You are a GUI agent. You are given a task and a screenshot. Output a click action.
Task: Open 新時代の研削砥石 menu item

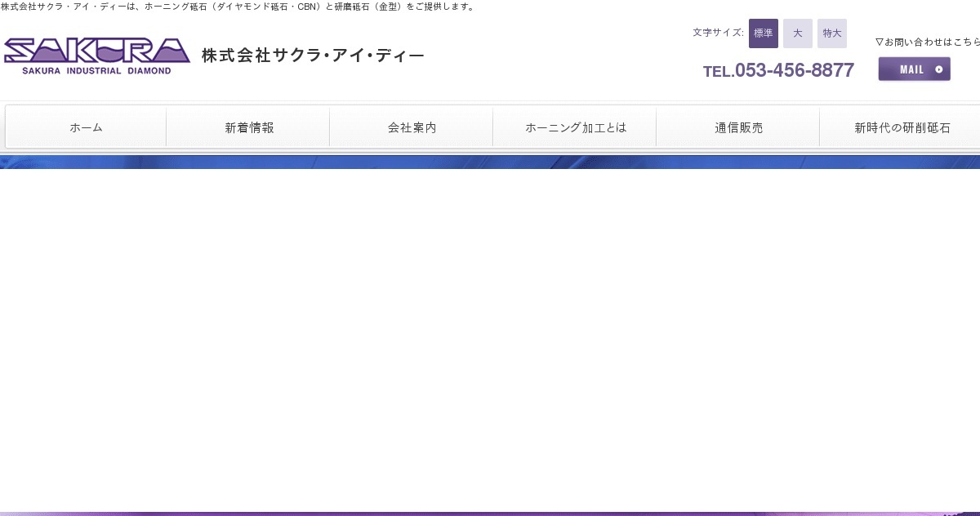tap(901, 127)
